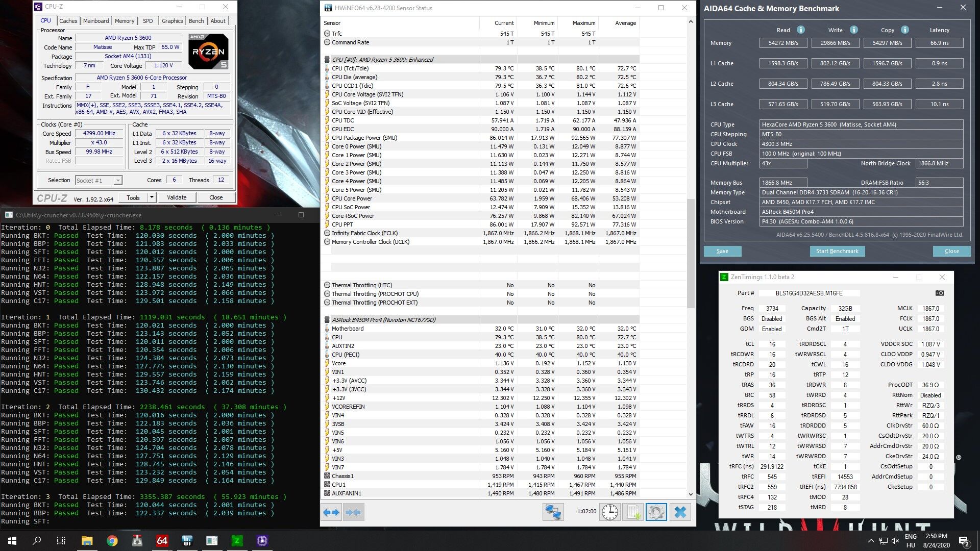980x551 pixels.
Task: Close sensors with the blue X icon
Action: (680, 512)
